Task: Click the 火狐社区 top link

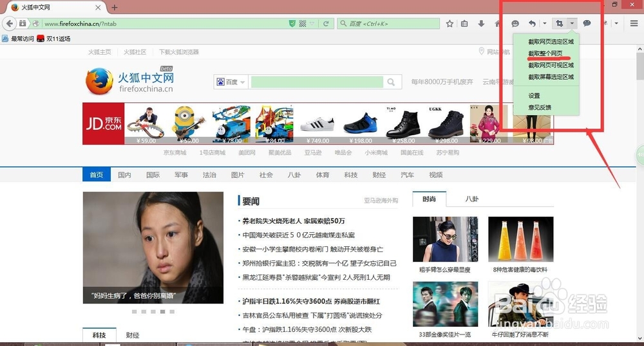Action: [135, 52]
